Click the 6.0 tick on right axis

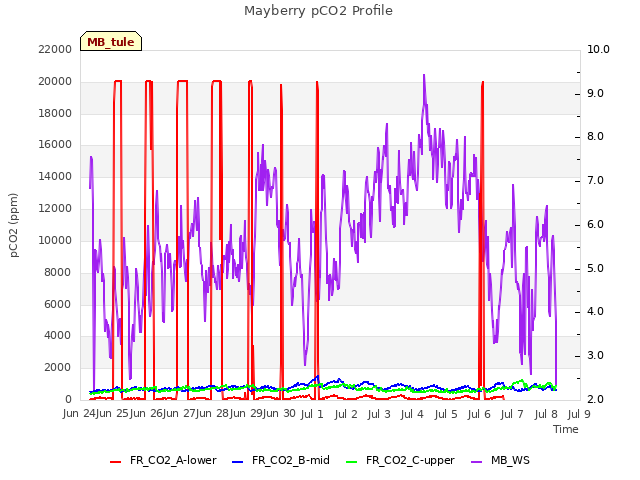[596, 224]
